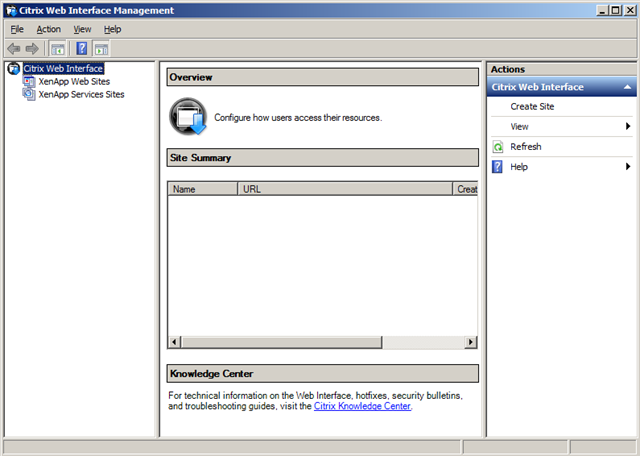This screenshot has height=456, width=640.
Task: Close the Citrix Web Interface Management window
Action: tap(630, 11)
